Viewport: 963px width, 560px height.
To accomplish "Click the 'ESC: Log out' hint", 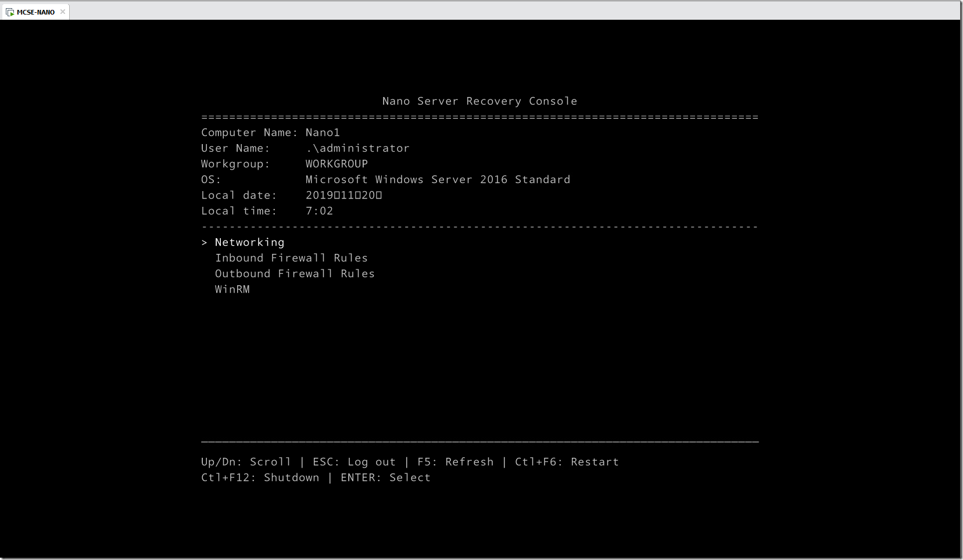I will tap(354, 462).
